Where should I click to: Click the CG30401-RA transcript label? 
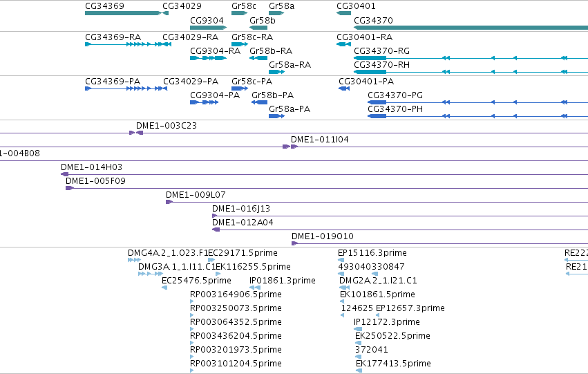tap(365, 37)
